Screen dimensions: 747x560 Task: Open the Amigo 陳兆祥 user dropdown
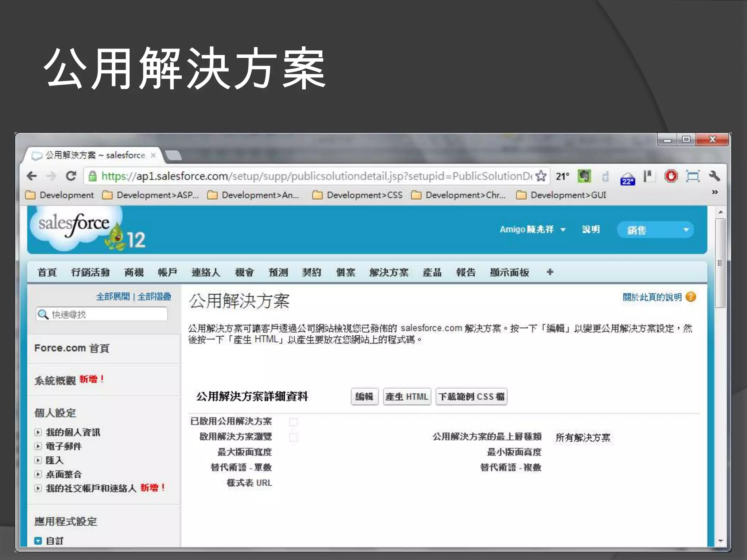[x=533, y=229]
